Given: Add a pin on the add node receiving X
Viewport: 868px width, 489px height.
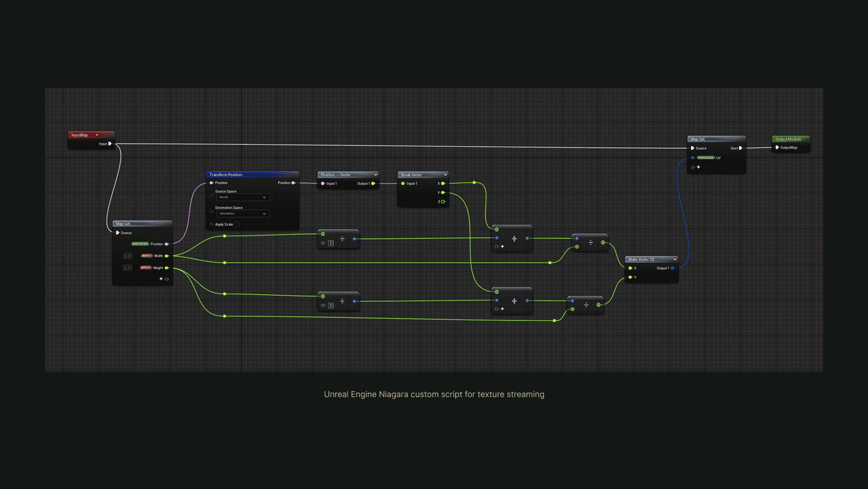Looking at the screenshot, I should click(x=502, y=247).
